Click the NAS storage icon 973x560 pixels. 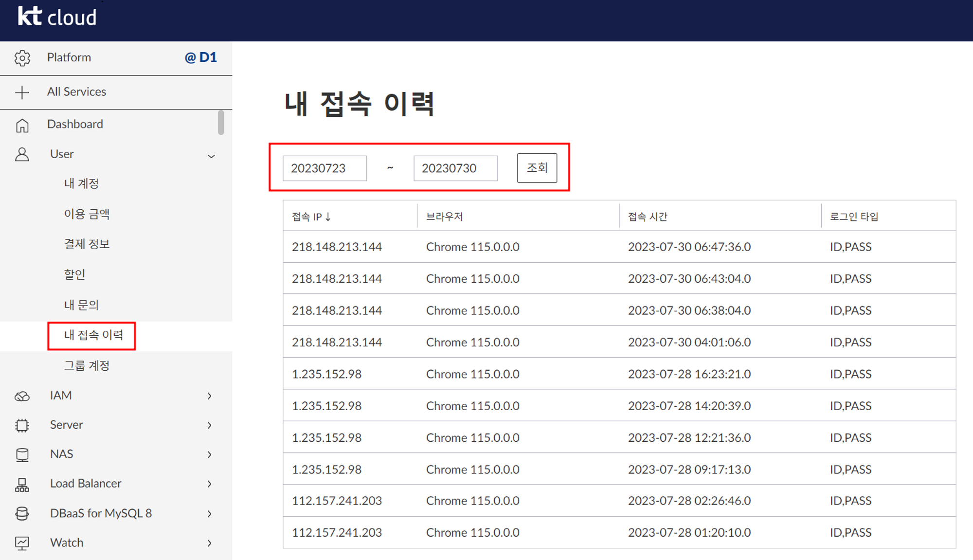coord(22,454)
